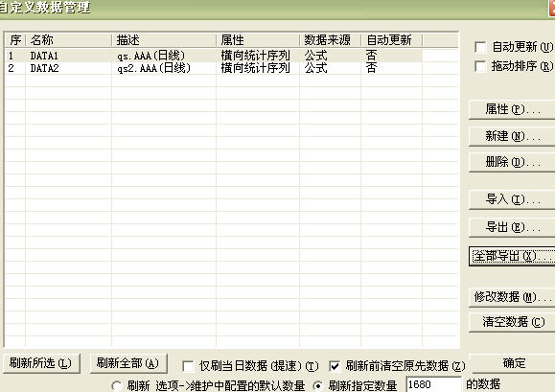Open 修改数据(M) edit dialog
The height and width of the screenshot is (392, 555).
[x=512, y=297]
